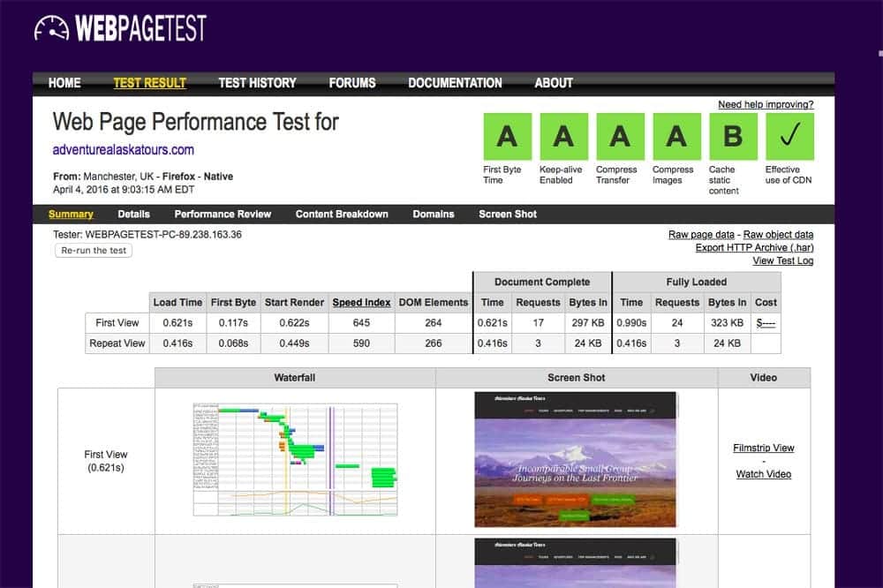The image size is (883, 588).
Task: Switch to the Screen Shot tab
Action: click(x=508, y=214)
